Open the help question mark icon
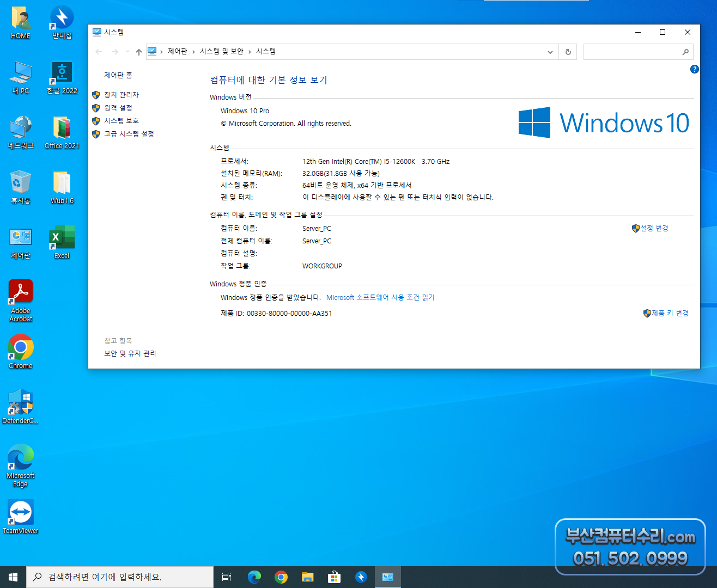Image resolution: width=717 pixels, height=588 pixels. click(694, 69)
